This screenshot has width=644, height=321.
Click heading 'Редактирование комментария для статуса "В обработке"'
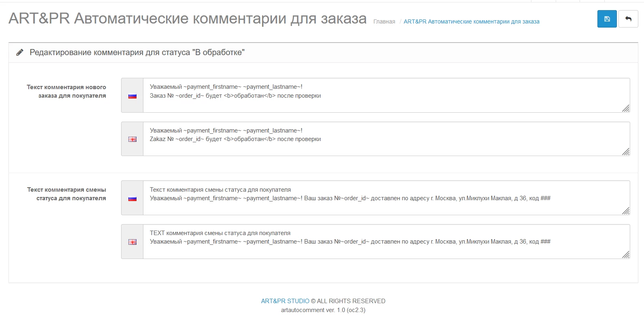click(x=137, y=52)
